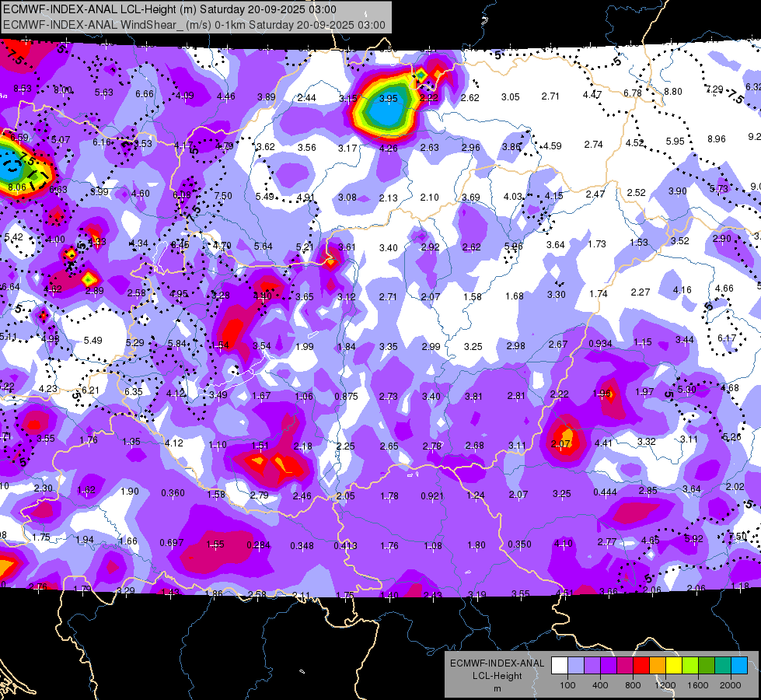Image resolution: width=761 pixels, height=700 pixels.
Task: Click the 1600 label in the legend
Action: tap(697, 685)
